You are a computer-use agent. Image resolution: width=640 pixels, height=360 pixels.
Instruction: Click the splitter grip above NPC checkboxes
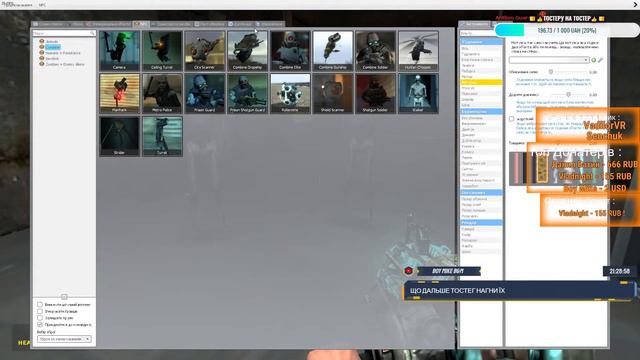click(64, 297)
